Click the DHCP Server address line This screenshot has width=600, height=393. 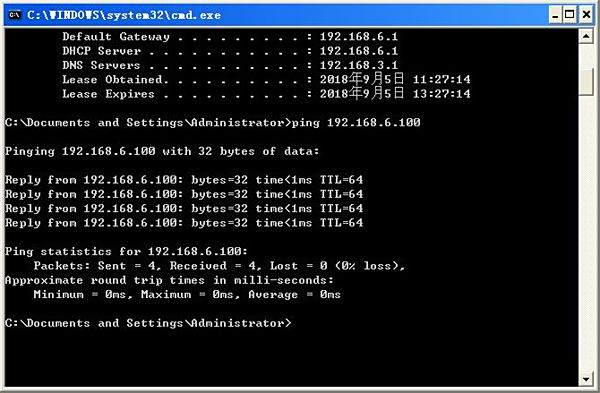coord(230,51)
